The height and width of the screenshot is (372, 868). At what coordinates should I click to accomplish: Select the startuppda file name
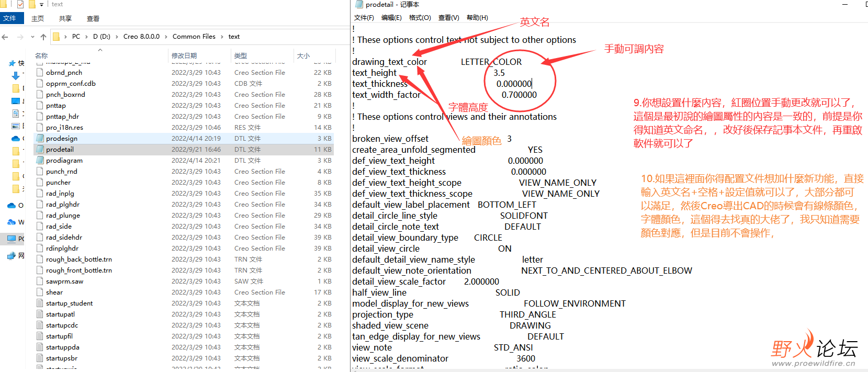(x=63, y=347)
